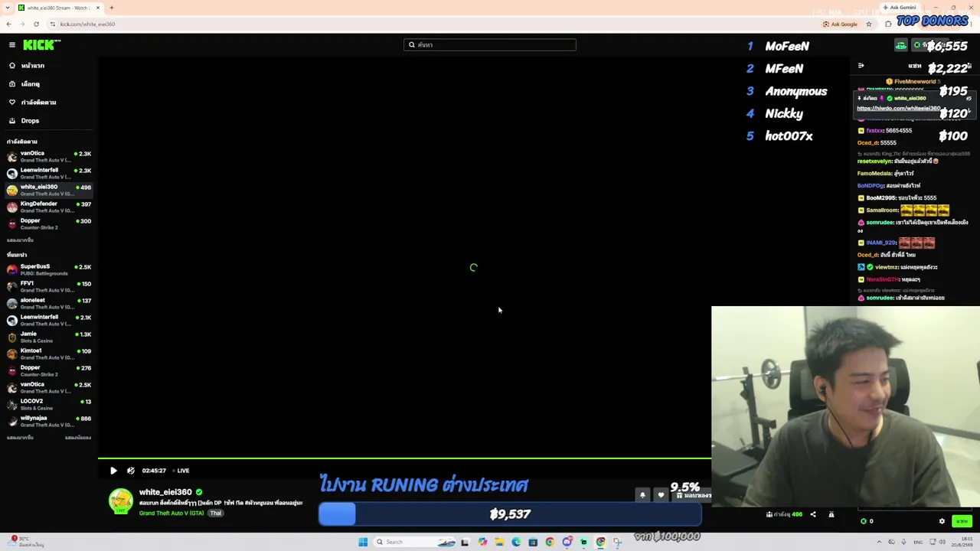The height and width of the screenshot is (551, 980).
Task: Click the home icon in the Kick sidebar
Action: 12,66
